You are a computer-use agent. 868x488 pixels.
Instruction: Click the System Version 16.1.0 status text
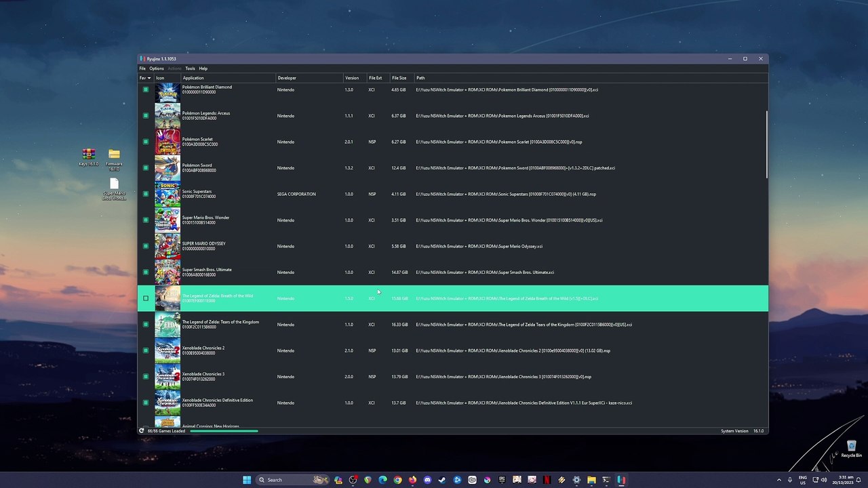743,431
